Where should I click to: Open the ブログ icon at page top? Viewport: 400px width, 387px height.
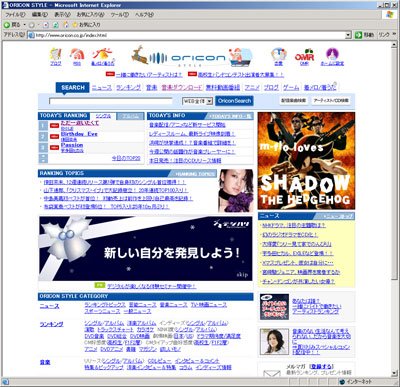coord(56,56)
